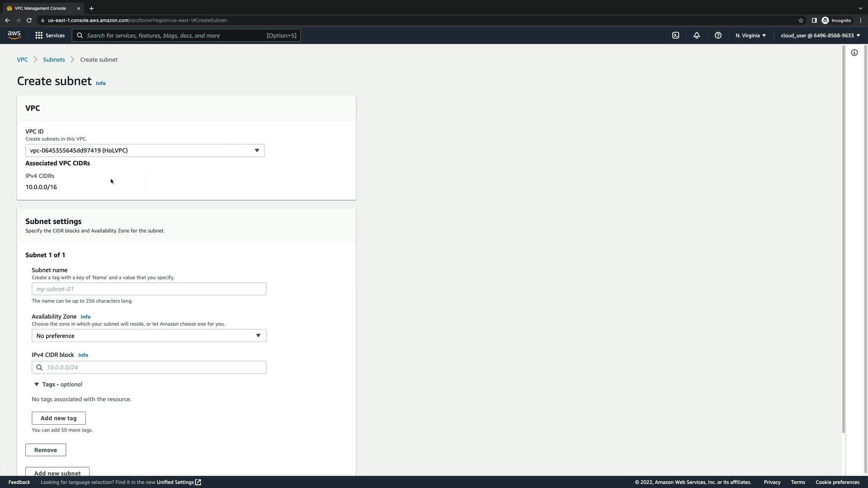Open the notifications bell
The width and height of the screenshot is (868, 488).
tap(697, 35)
